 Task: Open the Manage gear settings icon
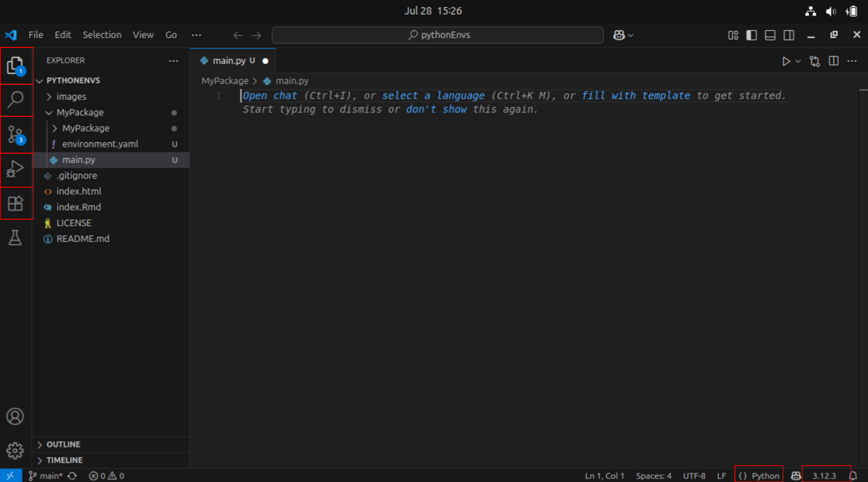[x=15, y=450]
